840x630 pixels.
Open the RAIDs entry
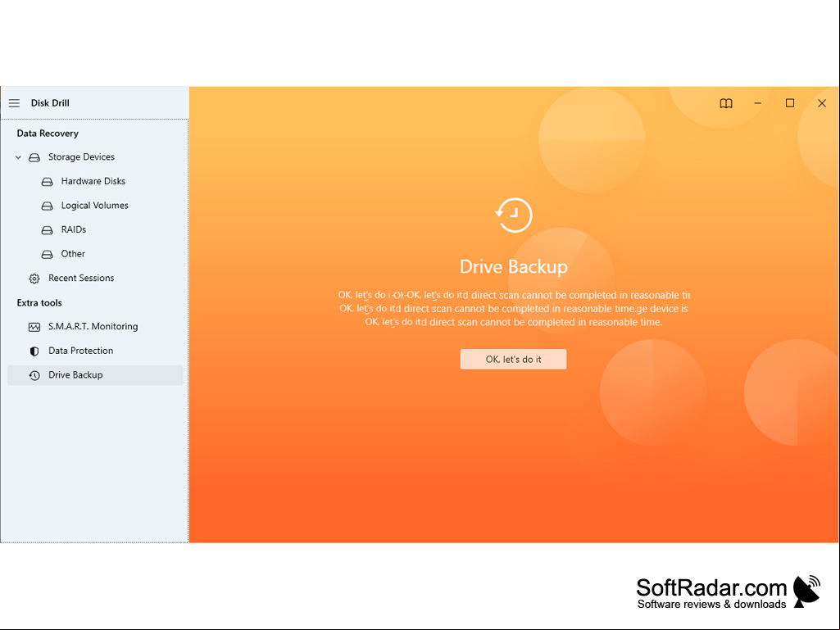[x=74, y=229]
